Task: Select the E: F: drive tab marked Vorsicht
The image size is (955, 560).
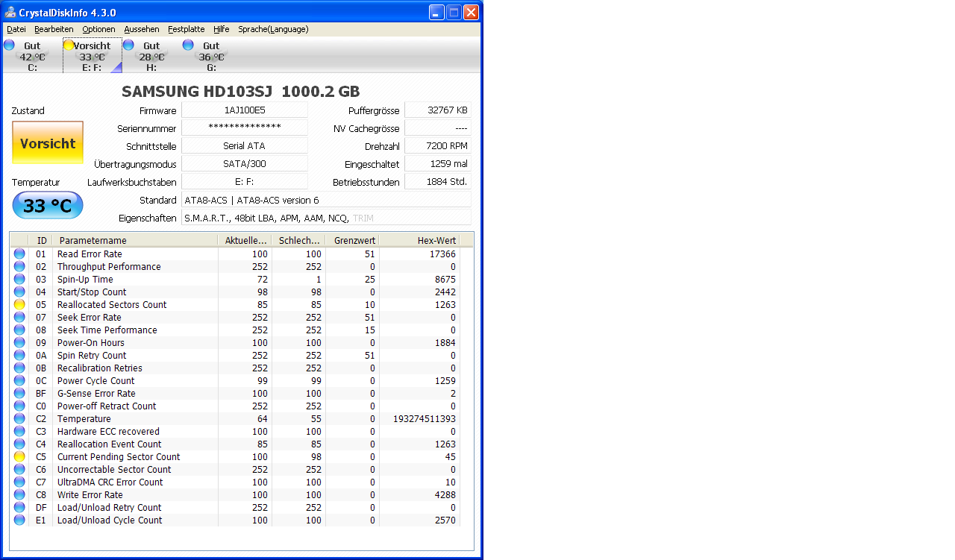Action: [93, 56]
